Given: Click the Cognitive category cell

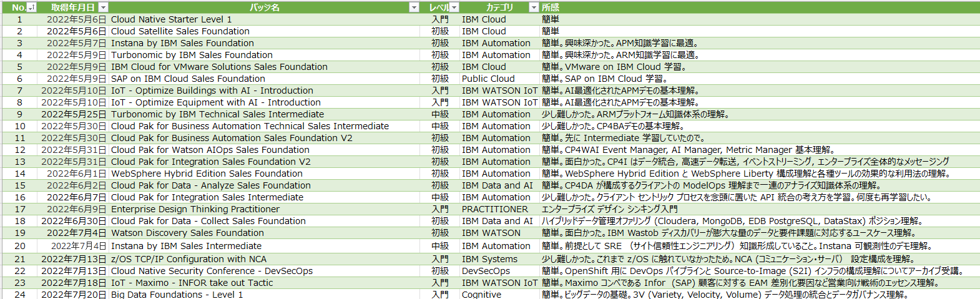Looking at the screenshot, I should (x=481, y=295).
